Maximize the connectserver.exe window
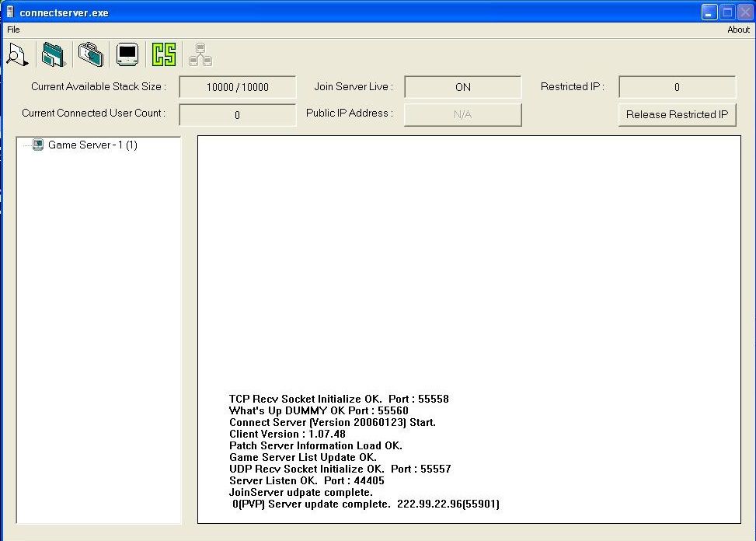The width and height of the screenshot is (756, 541). (727, 12)
